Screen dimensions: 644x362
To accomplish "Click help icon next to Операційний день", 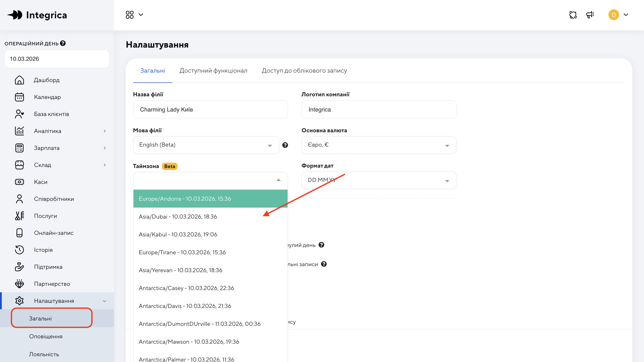I will (x=63, y=43).
